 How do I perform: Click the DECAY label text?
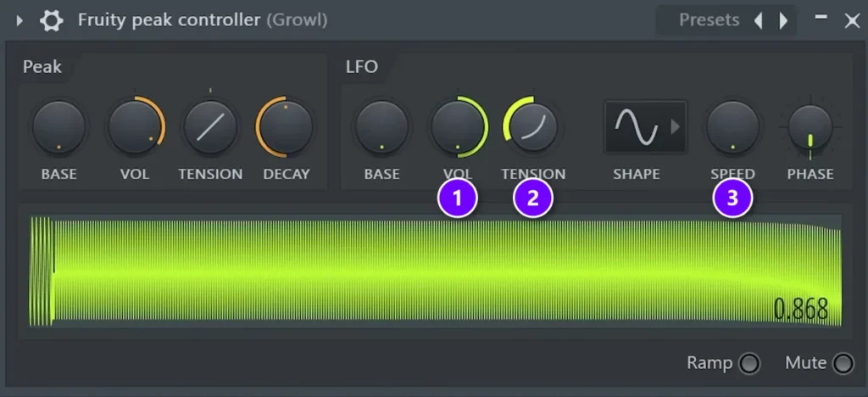click(x=287, y=174)
